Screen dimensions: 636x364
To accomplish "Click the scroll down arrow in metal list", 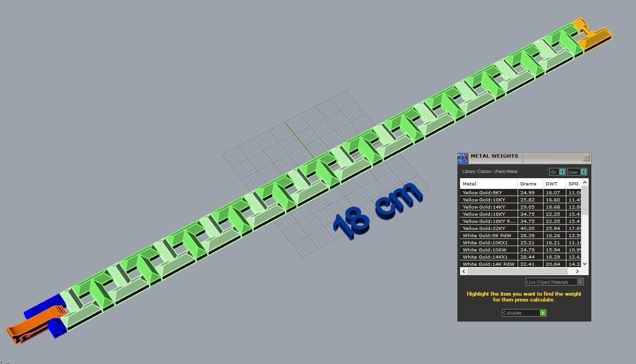I will pos(585,264).
